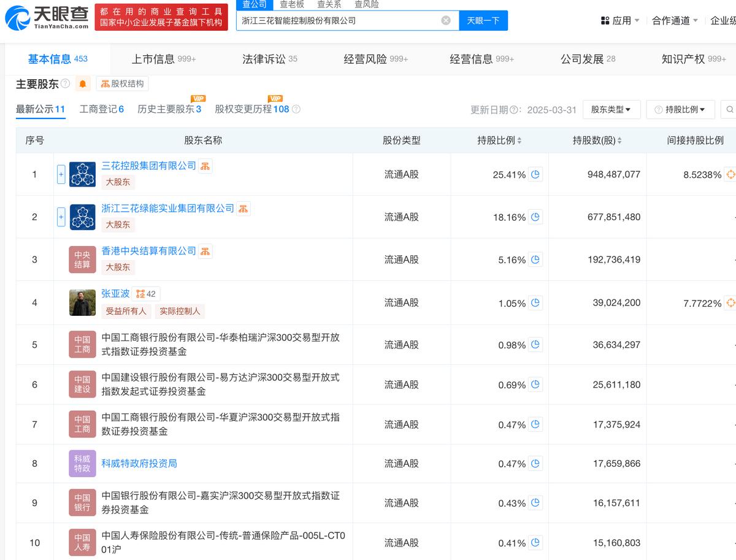The image size is (736, 560).
Task: Click 受益所有人 tag under 张亚波
Action: pos(126,311)
